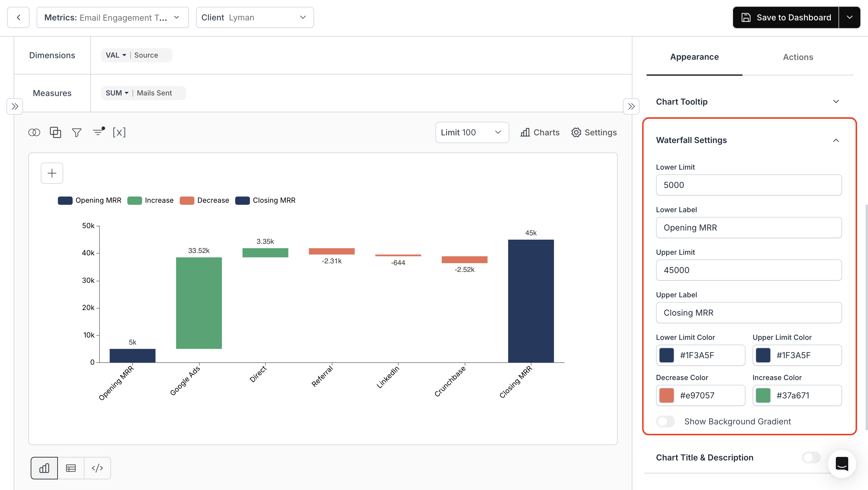Click the Upper Limit input field
The height and width of the screenshot is (490, 868).
748,270
